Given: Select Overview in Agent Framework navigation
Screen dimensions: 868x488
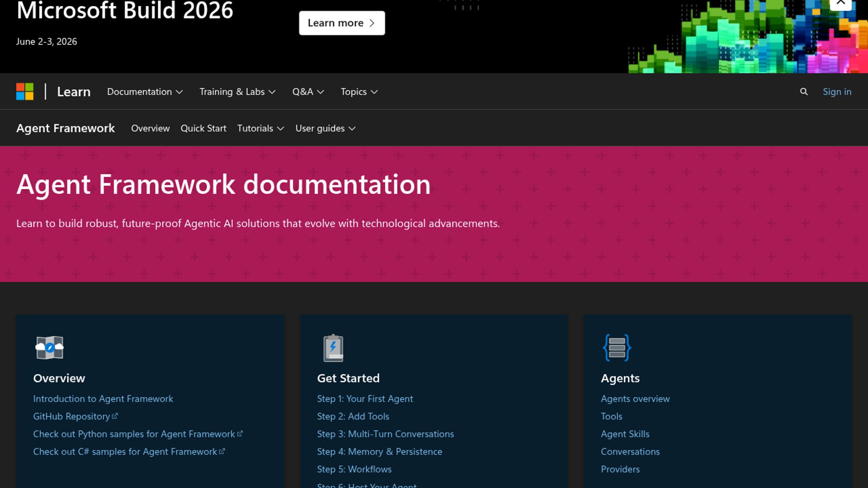Looking at the screenshot, I should click(150, 128).
